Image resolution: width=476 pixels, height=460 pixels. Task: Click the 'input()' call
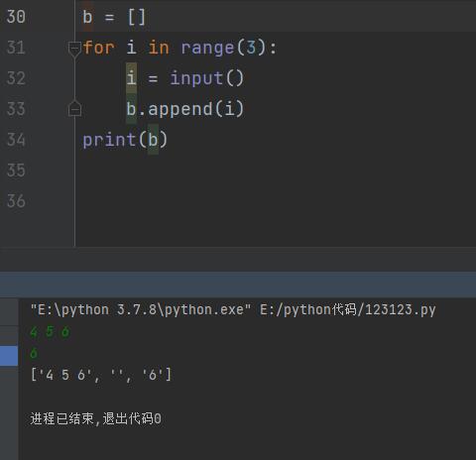coord(207,78)
